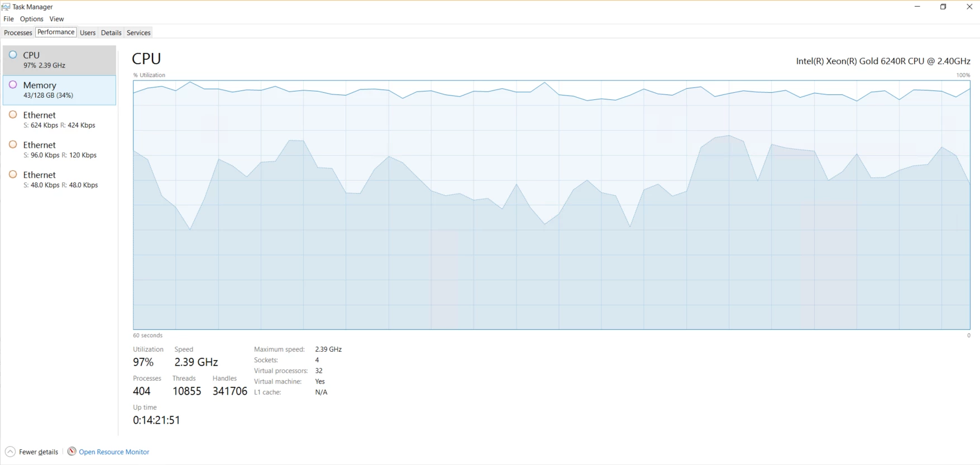Click the Fewer details chevron icon
Image resolution: width=980 pixels, height=465 pixels.
point(10,452)
